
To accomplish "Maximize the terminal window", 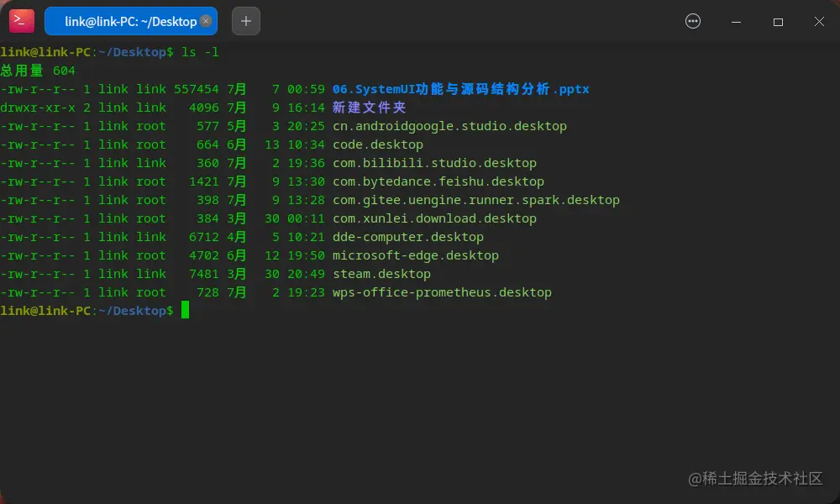I will [778, 22].
